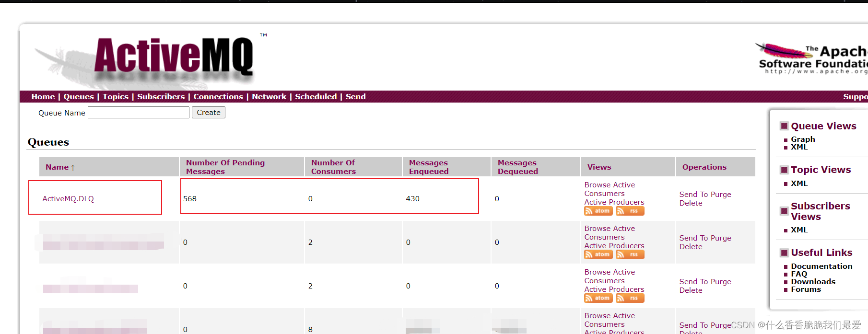Screen dimensions: 868x334
Task: Click Send To for ActiveMQ.DLQ
Action: tap(694, 195)
